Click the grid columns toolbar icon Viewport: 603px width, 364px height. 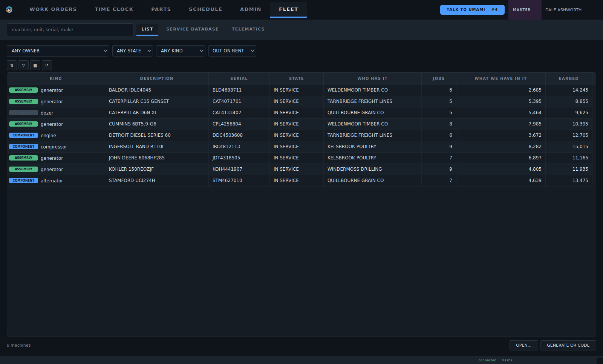(35, 65)
